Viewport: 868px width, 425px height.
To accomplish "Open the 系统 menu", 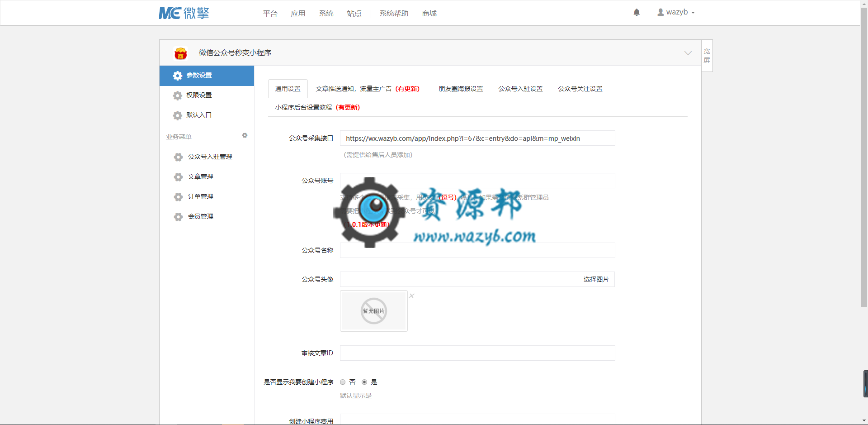I will click(x=326, y=13).
